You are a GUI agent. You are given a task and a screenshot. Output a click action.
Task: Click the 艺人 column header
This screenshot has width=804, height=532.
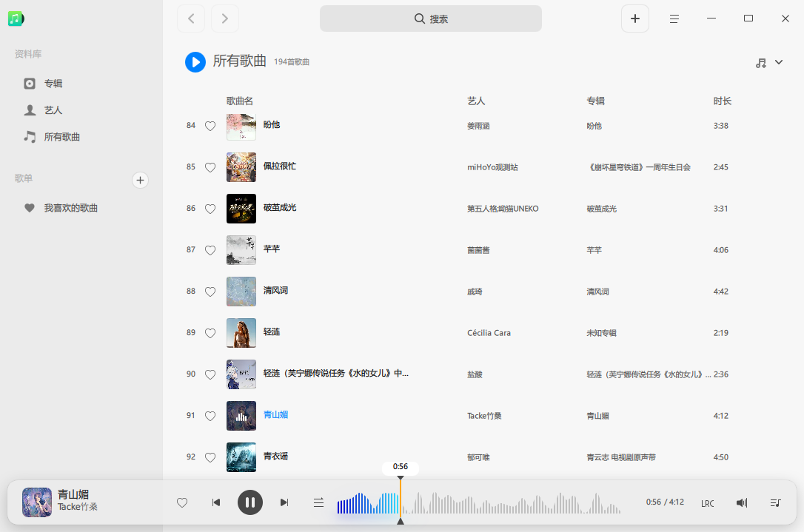click(x=476, y=101)
